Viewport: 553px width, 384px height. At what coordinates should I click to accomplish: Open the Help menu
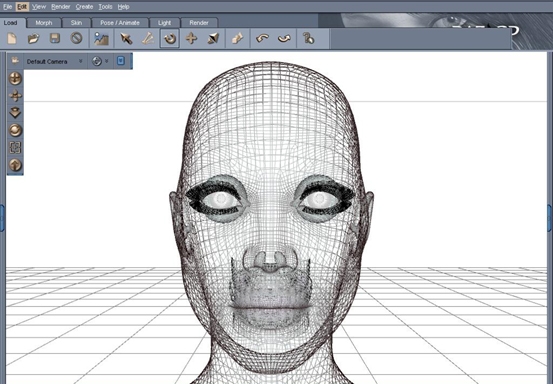[x=123, y=7]
